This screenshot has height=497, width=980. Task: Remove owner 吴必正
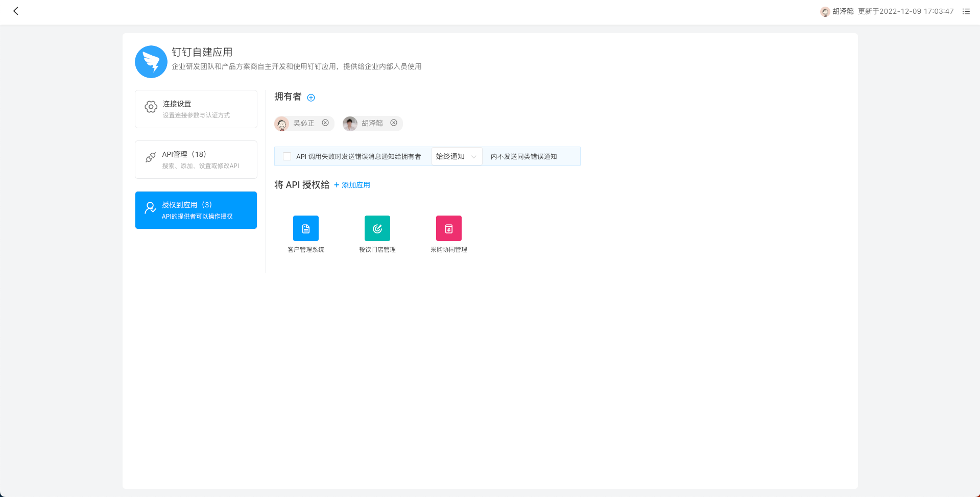[x=325, y=123]
